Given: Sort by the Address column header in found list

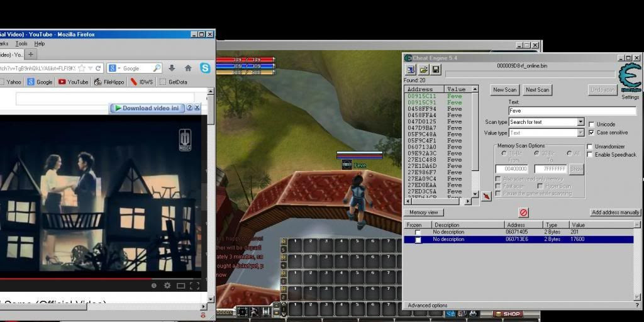Looking at the screenshot, I should coord(425,89).
